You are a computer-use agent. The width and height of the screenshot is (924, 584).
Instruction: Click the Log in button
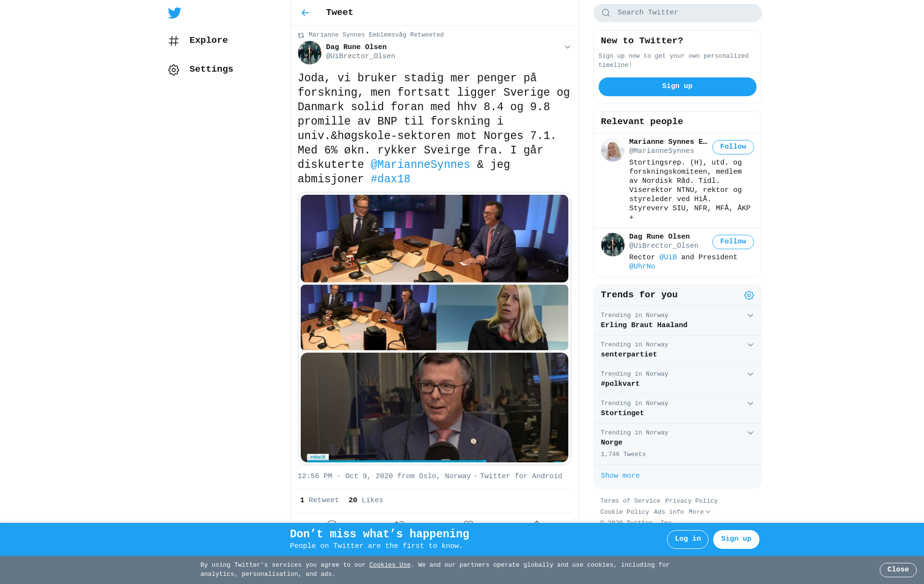click(x=687, y=539)
